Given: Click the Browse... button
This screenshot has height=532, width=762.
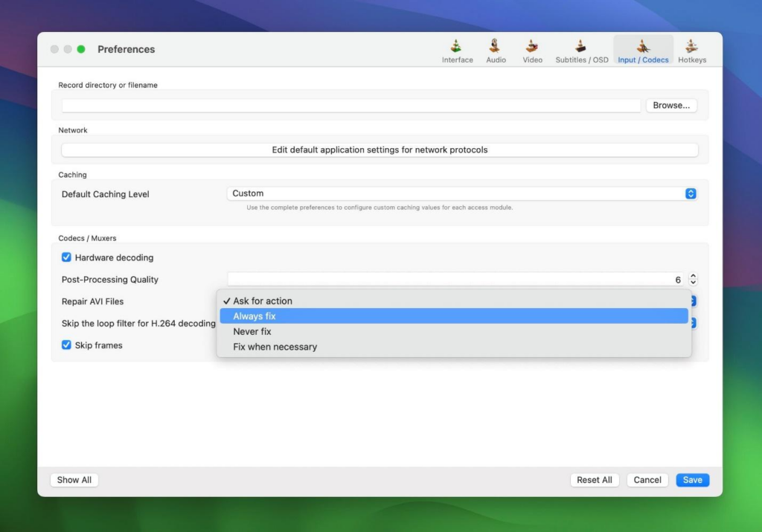Looking at the screenshot, I should 671,106.
